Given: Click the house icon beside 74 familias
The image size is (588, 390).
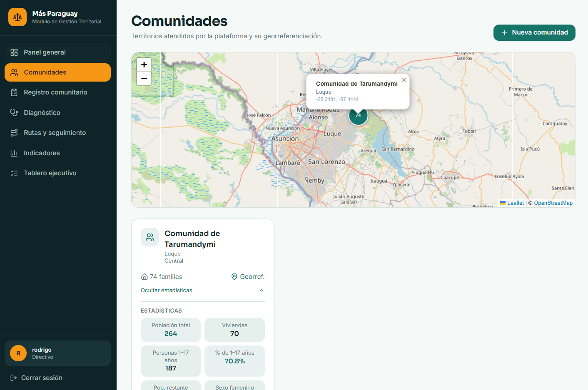Looking at the screenshot, I should pyautogui.click(x=145, y=277).
